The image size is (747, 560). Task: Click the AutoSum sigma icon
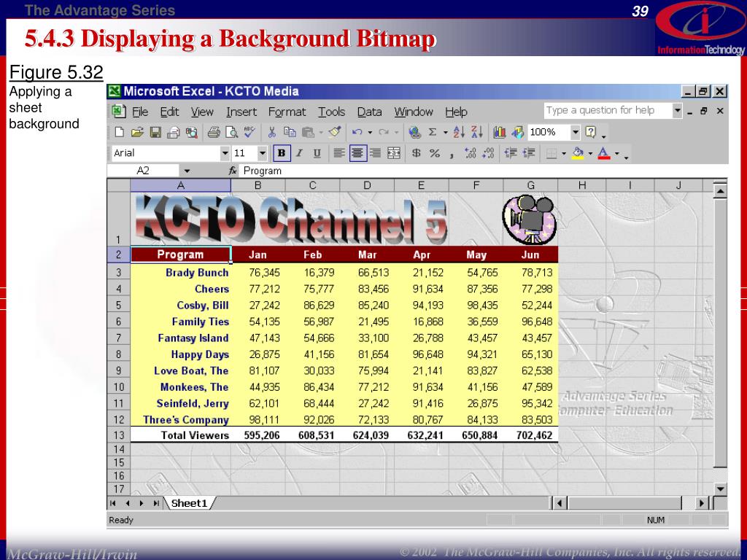433,133
